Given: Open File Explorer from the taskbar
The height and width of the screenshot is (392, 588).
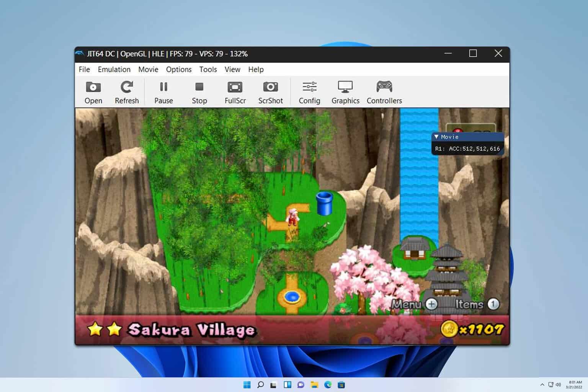Looking at the screenshot, I should (314, 385).
